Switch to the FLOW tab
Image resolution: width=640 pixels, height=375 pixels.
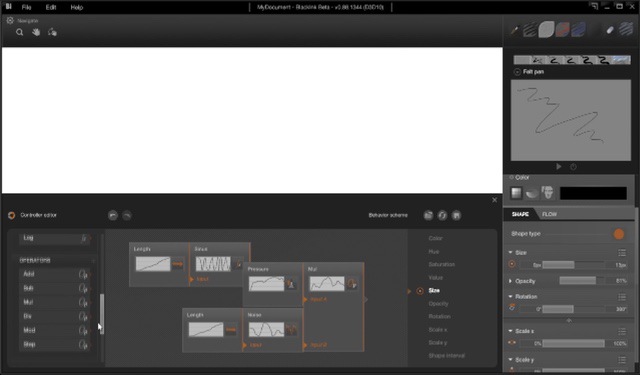(549, 214)
